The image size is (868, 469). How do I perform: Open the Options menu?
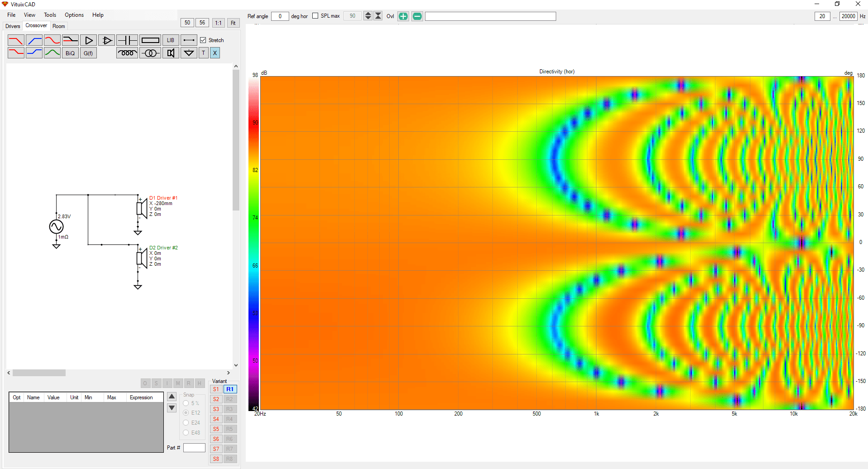(x=74, y=15)
